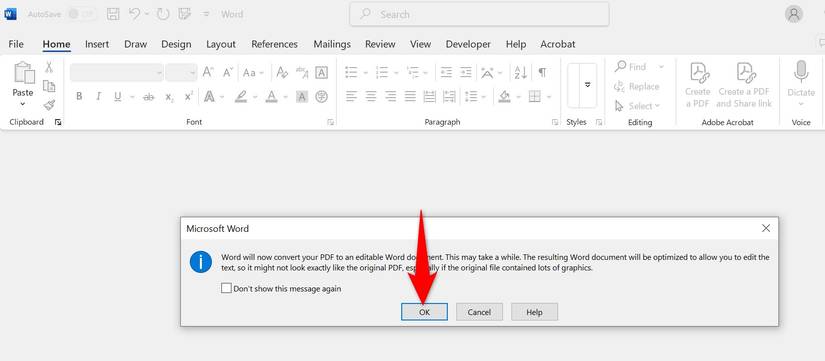Image resolution: width=825 pixels, height=361 pixels.
Task: Click the Format Painter brush icon
Action: [x=49, y=105]
